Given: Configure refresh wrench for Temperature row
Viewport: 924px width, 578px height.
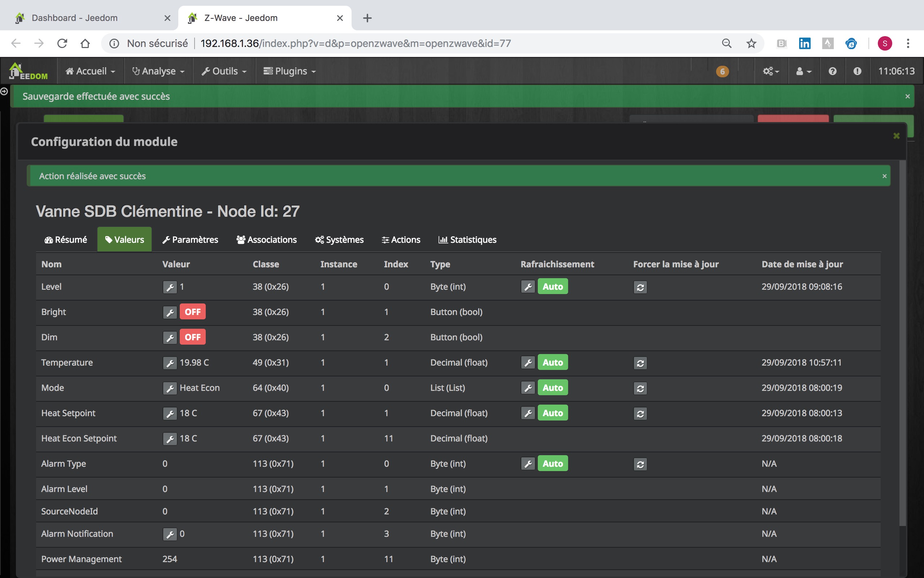Looking at the screenshot, I should (x=528, y=362).
